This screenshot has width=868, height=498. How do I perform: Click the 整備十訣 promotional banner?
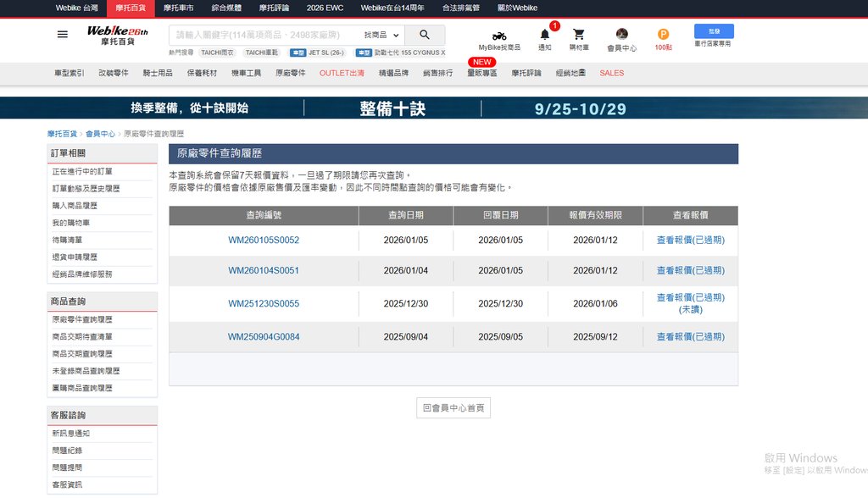coord(434,108)
